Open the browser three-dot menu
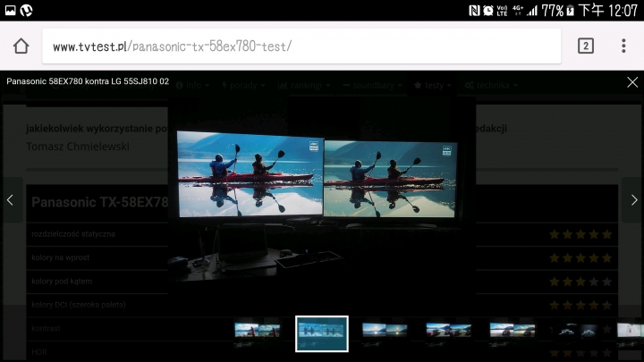The image size is (644, 362). 623,46
